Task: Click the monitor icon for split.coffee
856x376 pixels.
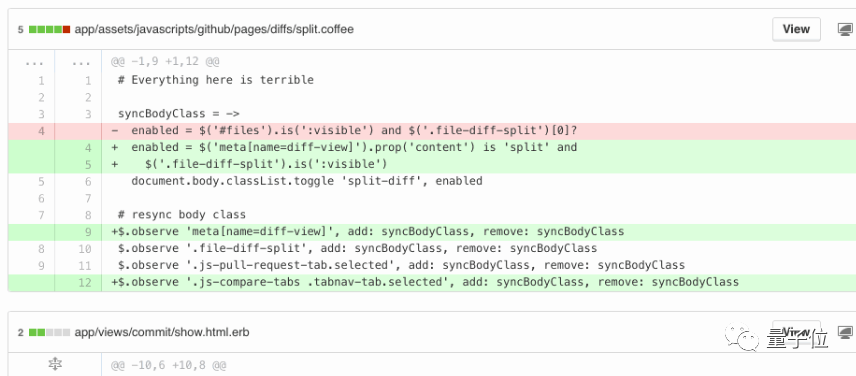Action: tap(846, 29)
